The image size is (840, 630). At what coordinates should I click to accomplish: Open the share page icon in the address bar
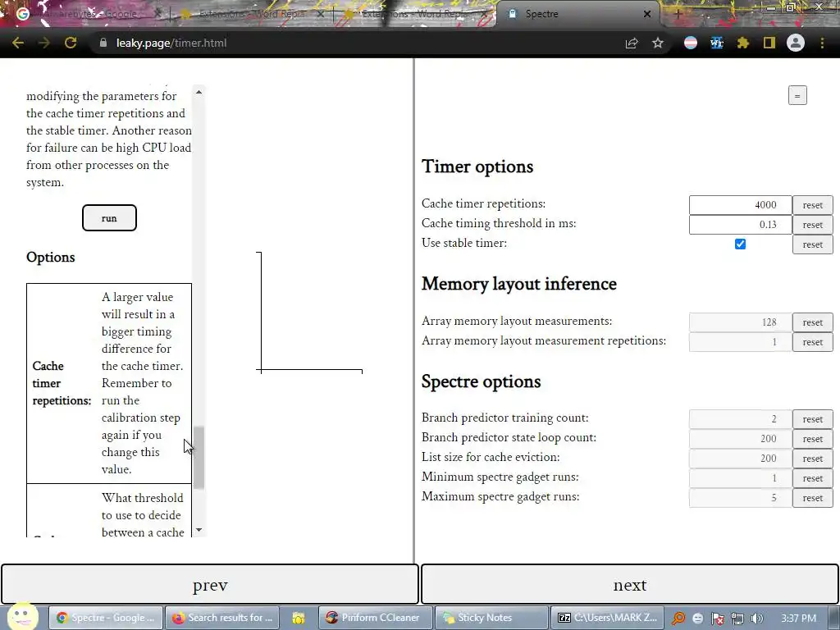[x=632, y=43]
